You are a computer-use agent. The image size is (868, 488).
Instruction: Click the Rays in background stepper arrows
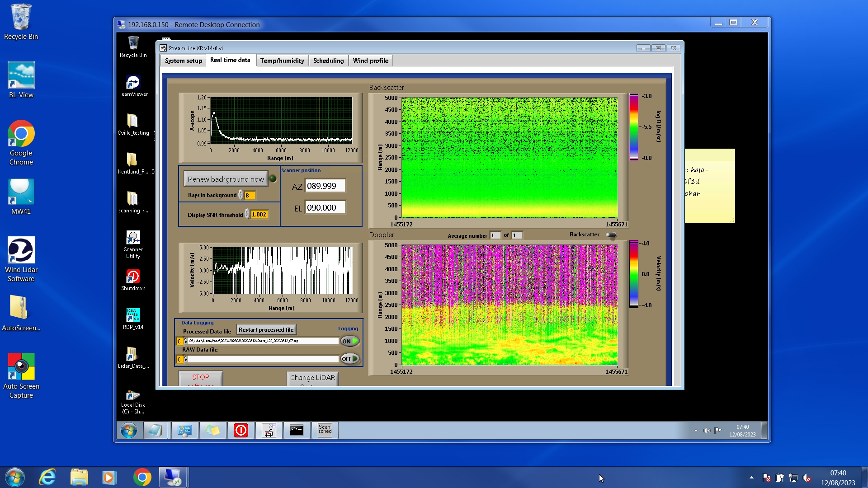point(241,195)
